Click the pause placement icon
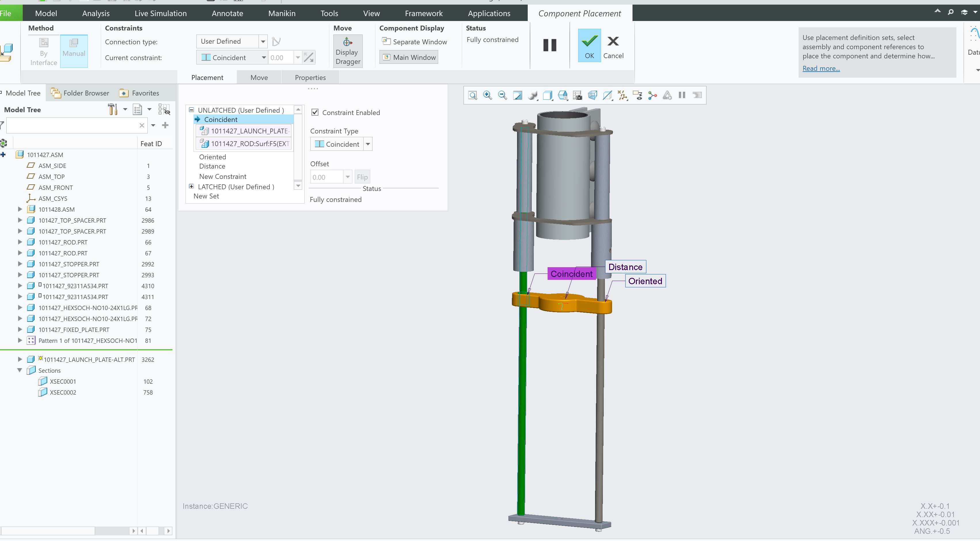Image resolution: width=980 pixels, height=541 pixels. 549,45
